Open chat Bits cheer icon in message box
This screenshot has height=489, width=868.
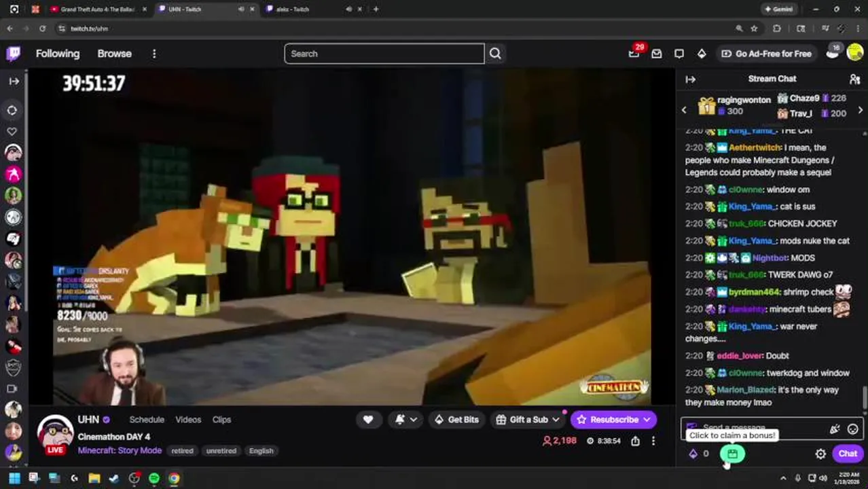(x=835, y=429)
